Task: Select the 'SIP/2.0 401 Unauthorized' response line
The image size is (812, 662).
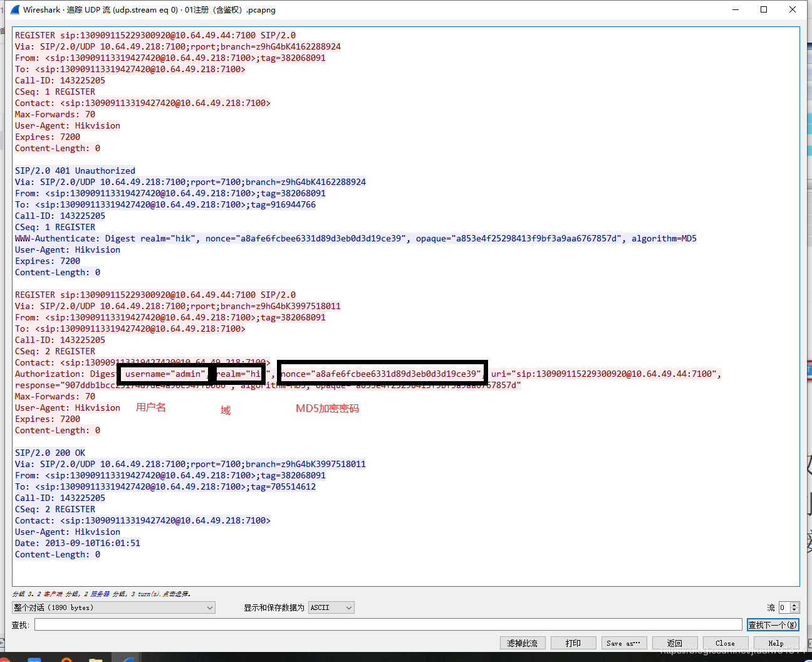Action: pyautogui.click(x=75, y=171)
